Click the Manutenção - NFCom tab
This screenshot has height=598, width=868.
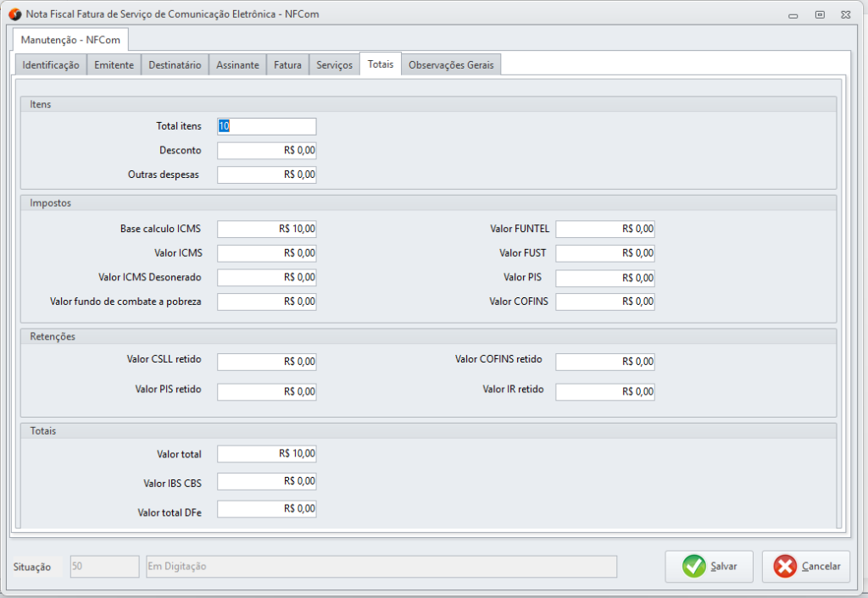(x=70, y=40)
